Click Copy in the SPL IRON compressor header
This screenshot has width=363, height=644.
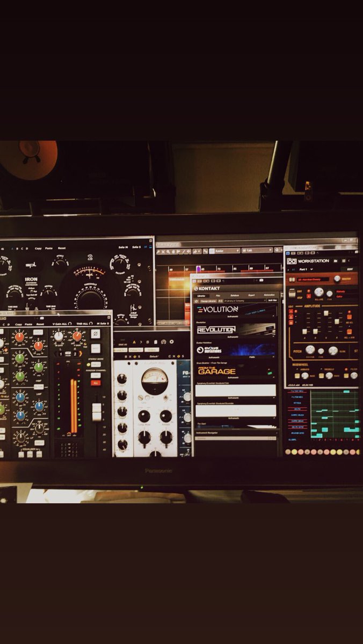coord(38,248)
